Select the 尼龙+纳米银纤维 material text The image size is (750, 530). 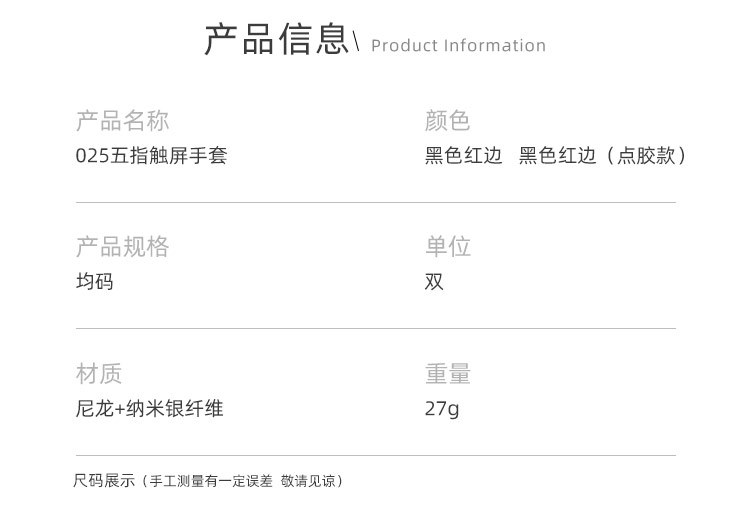pyautogui.click(x=149, y=408)
